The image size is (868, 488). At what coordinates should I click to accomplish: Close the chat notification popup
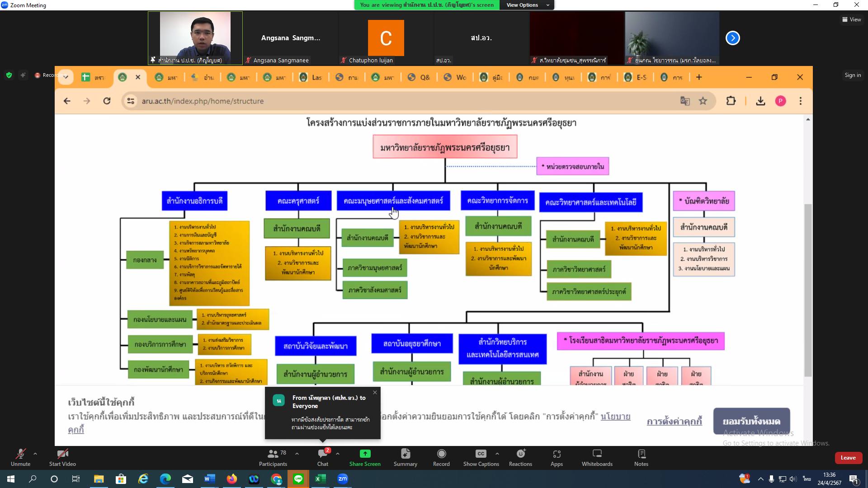coord(375,392)
